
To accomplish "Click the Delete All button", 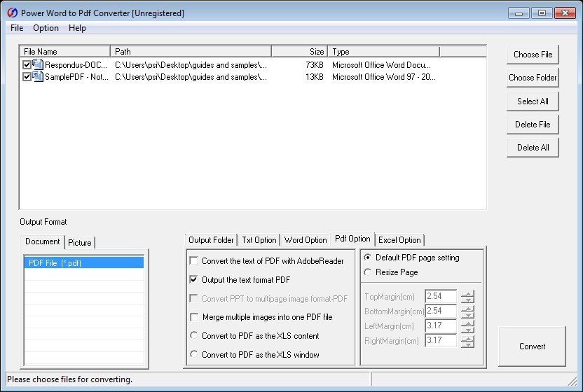I will pos(533,148).
